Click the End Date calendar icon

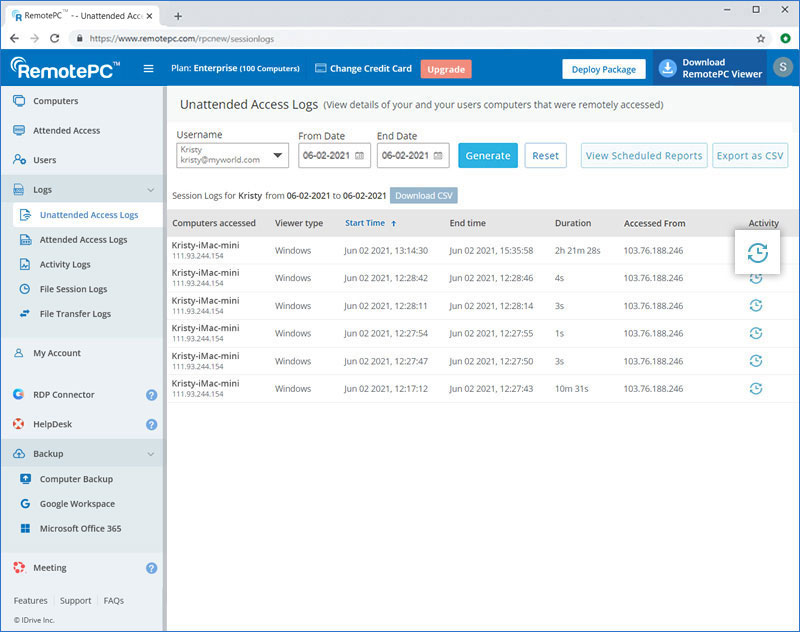pyautogui.click(x=437, y=156)
